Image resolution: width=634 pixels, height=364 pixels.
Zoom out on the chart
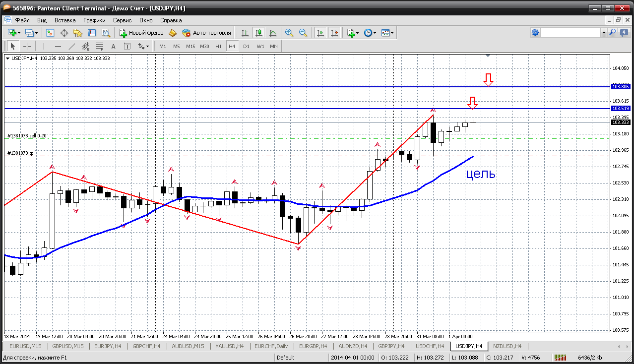tap(303, 33)
